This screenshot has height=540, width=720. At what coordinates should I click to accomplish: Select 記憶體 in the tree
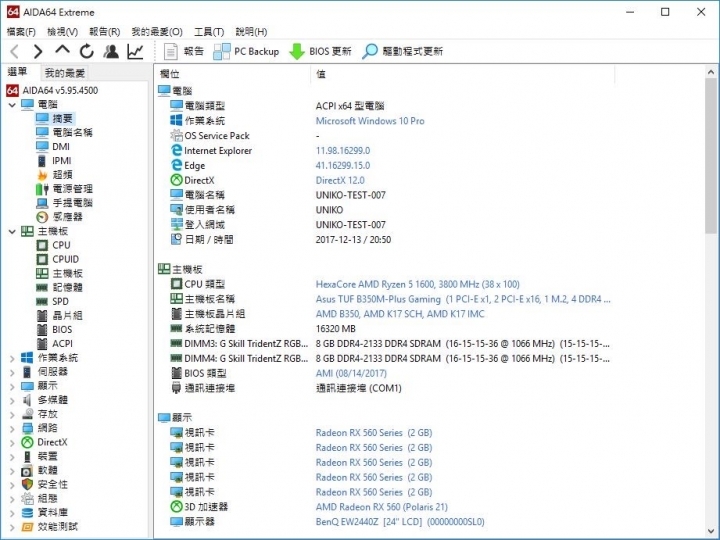click(60, 287)
